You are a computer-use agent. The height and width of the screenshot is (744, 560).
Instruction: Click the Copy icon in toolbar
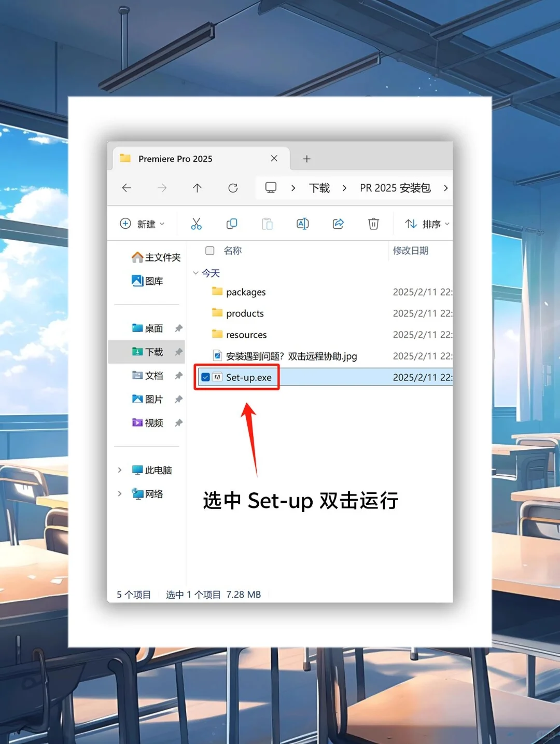pyautogui.click(x=232, y=224)
